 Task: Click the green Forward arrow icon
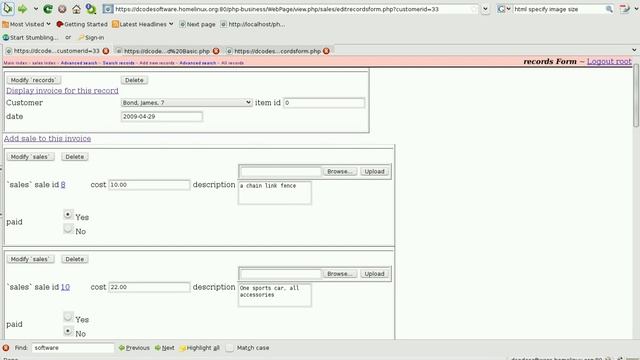click(22, 9)
